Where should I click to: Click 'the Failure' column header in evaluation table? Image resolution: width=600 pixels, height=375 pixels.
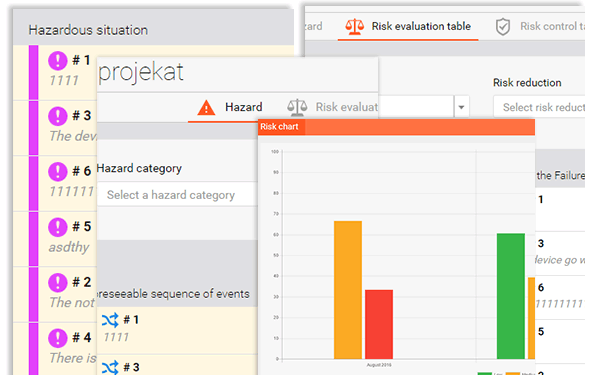pos(561,176)
